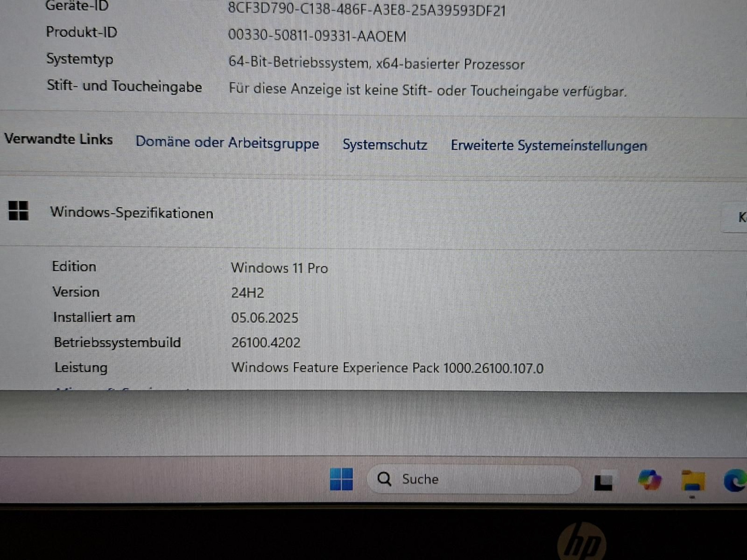747x560 pixels.
Task: Click the Windows Feature Experience Pack text
Action: 387,368
